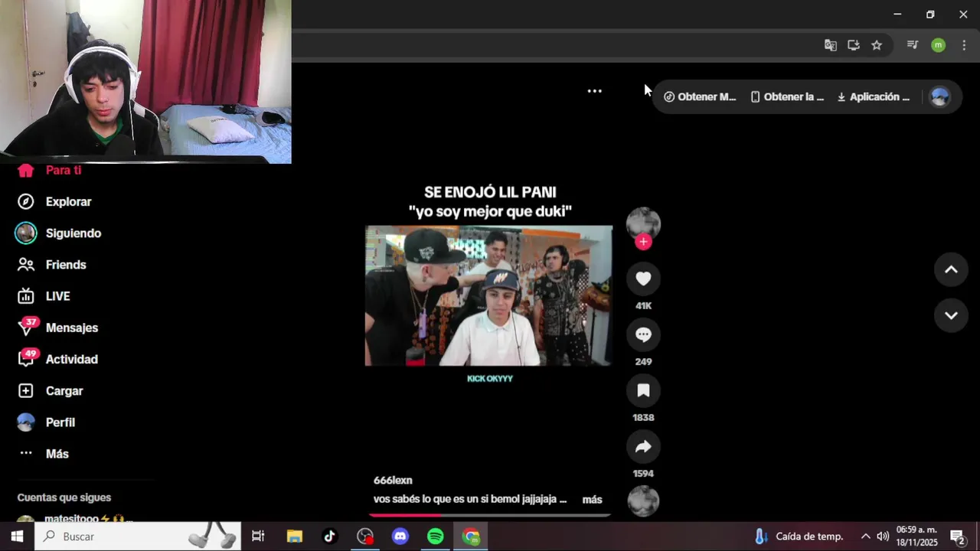This screenshot has height=551, width=980.
Task: Open the creator avatar above the like button
Action: pyautogui.click(x=643, y=223)
